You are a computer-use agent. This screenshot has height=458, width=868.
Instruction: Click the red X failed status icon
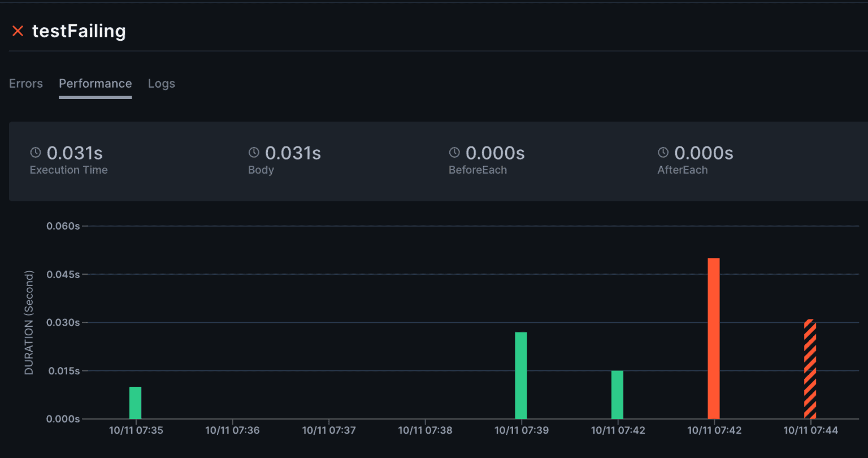coord(18,31)
